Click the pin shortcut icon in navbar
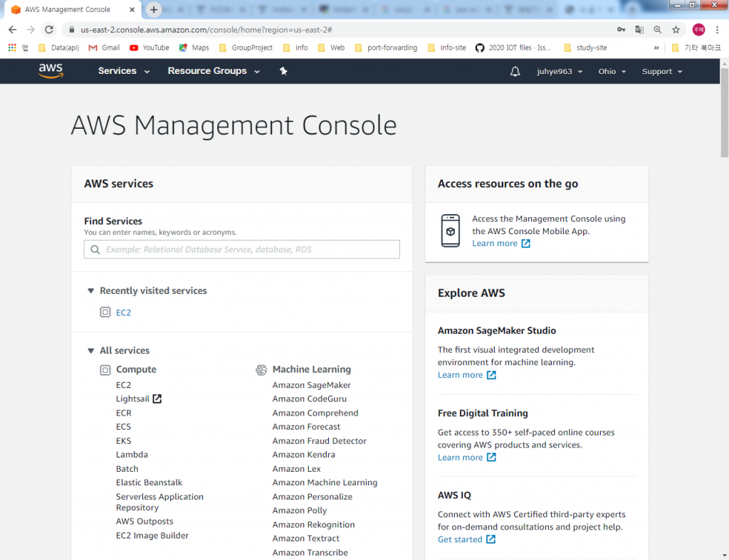Image resolution: width=729 pixels, height=560 pixels. coord(283,71)
